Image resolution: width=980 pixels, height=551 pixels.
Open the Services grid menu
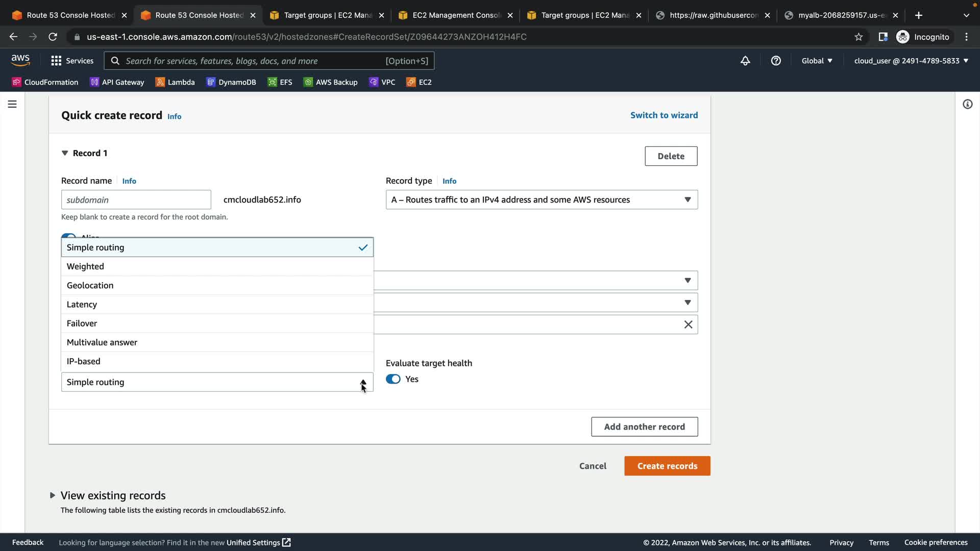[x=72, y=61]
